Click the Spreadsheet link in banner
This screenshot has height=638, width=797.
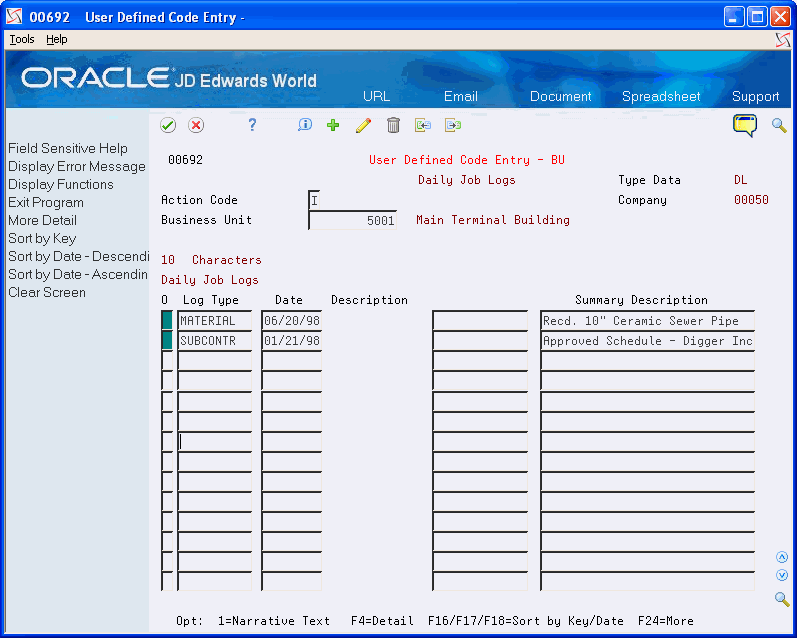661,96
